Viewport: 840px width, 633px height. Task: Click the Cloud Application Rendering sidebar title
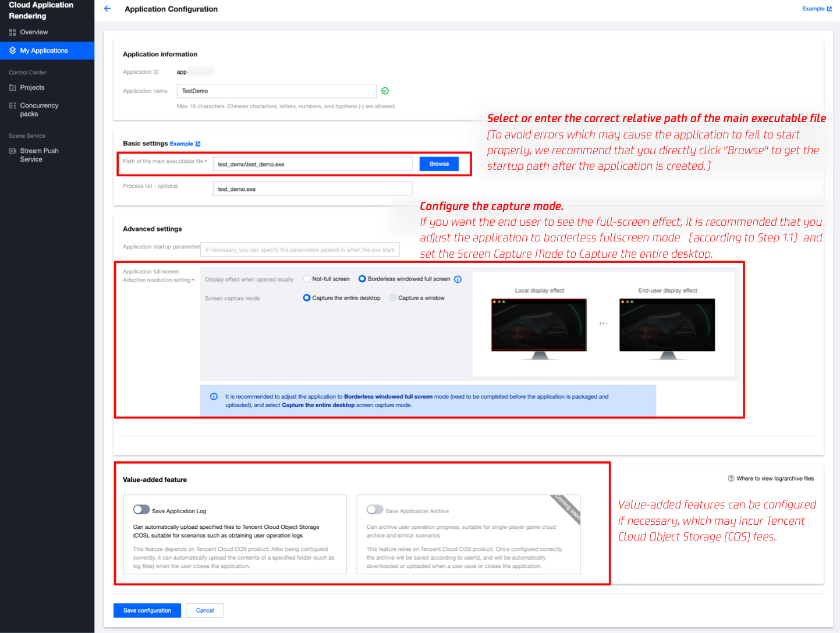41,10
